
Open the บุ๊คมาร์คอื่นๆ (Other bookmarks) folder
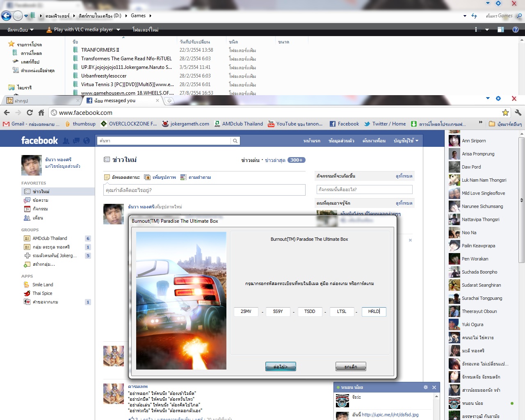click(x=505, y=124)
